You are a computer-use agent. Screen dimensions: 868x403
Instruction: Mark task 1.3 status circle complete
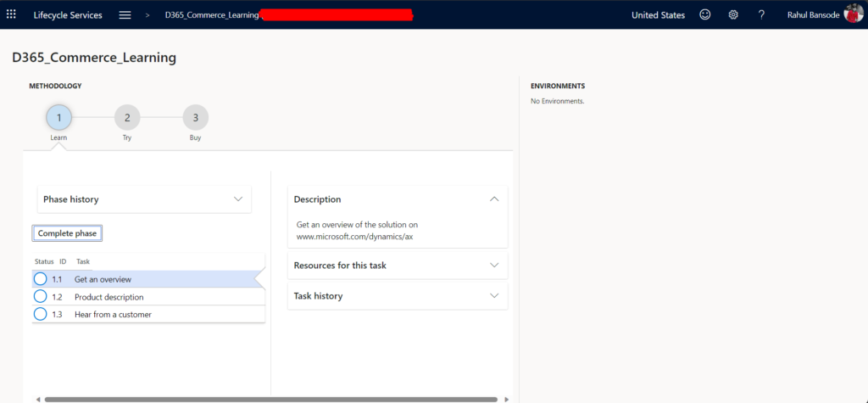pos(41,314)
